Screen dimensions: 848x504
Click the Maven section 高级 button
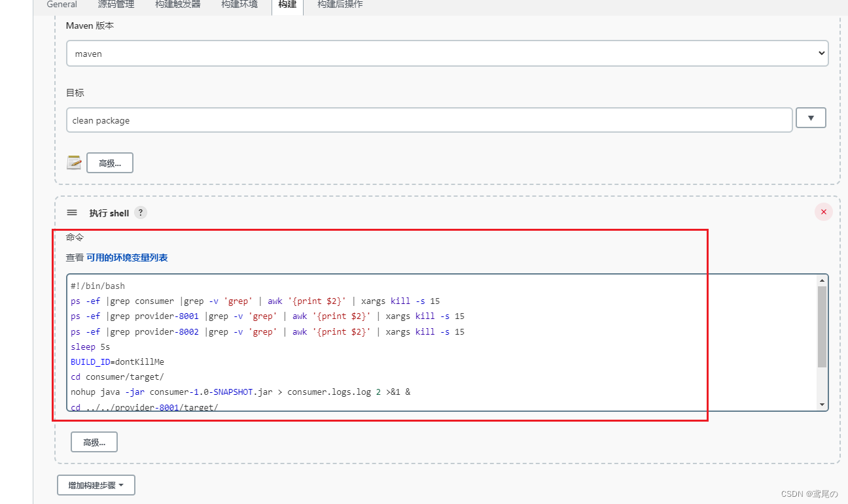tap(110, 163)
